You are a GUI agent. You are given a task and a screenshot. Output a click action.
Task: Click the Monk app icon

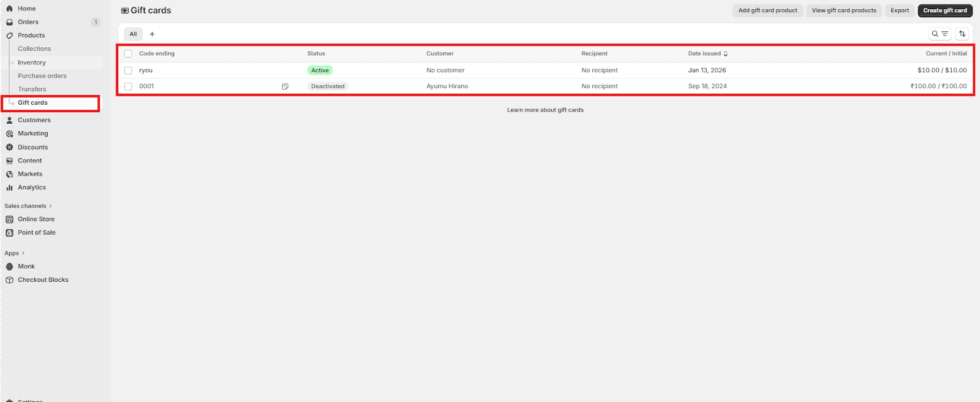9,267
